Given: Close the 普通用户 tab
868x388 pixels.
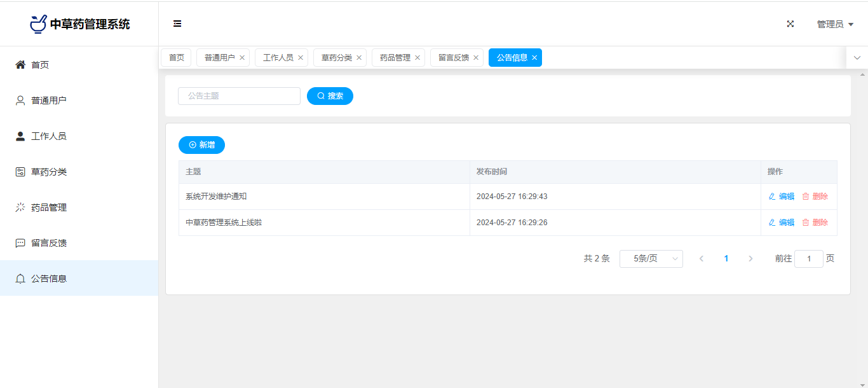Looking at the screenshot, I should pyautogui.click(x=242, y=58).
